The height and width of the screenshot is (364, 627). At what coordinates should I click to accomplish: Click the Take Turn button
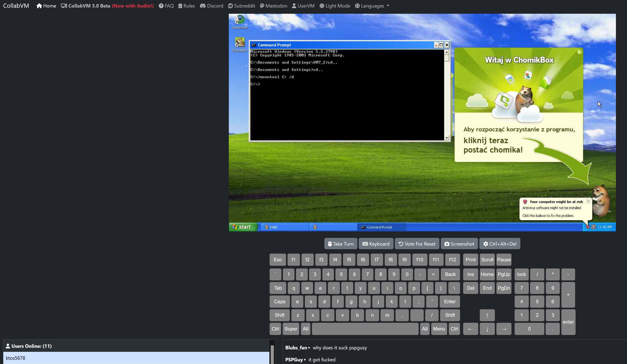(341, 244)
